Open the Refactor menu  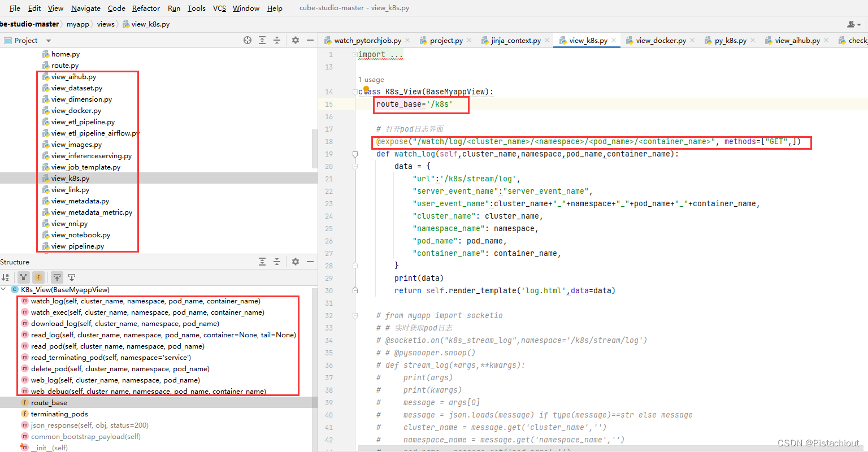click(146, 8)
